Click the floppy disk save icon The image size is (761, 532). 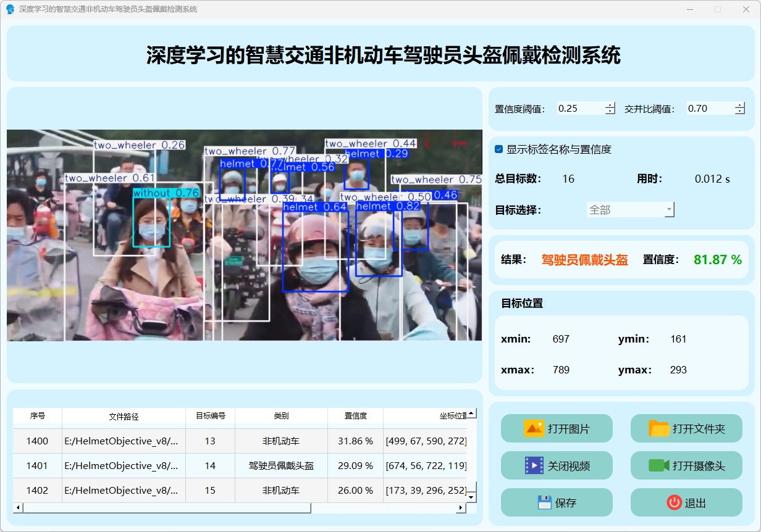tap(544, 502)
